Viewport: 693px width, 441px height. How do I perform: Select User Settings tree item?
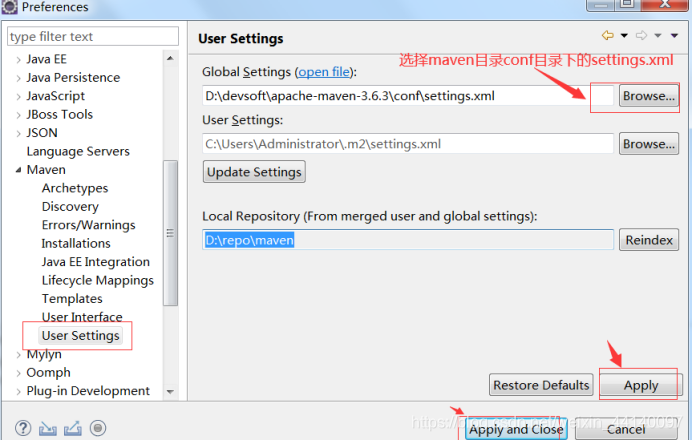pyautogui.click(x=80, y=336)
